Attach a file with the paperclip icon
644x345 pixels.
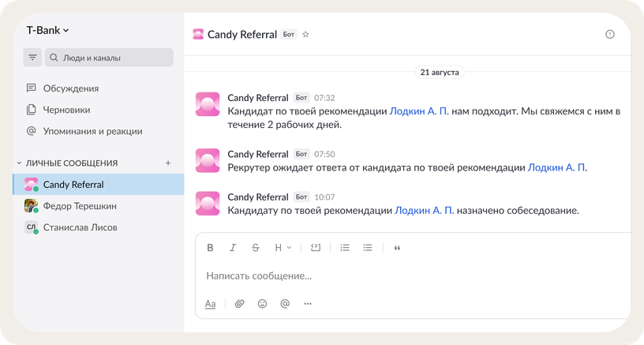click(240, 303)
